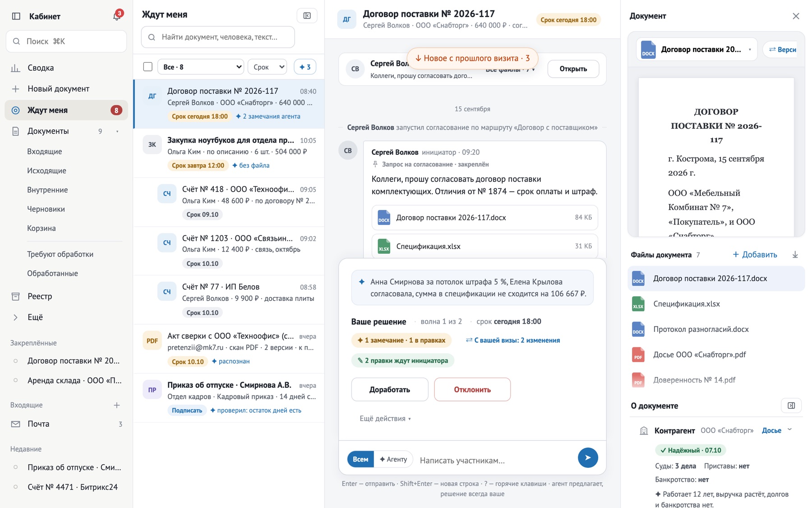
Task: Open Реестр in the sidebar
Action: point(66,296)
